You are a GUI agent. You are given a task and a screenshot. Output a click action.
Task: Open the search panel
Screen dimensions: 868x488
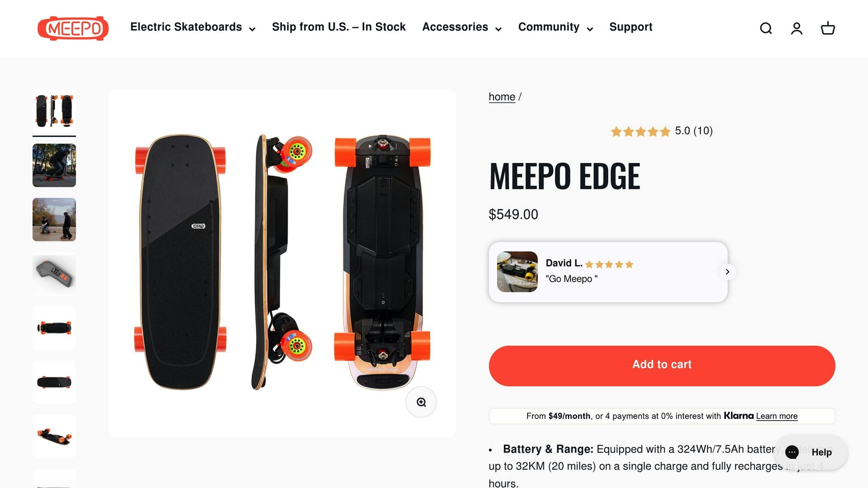(766, 28)
